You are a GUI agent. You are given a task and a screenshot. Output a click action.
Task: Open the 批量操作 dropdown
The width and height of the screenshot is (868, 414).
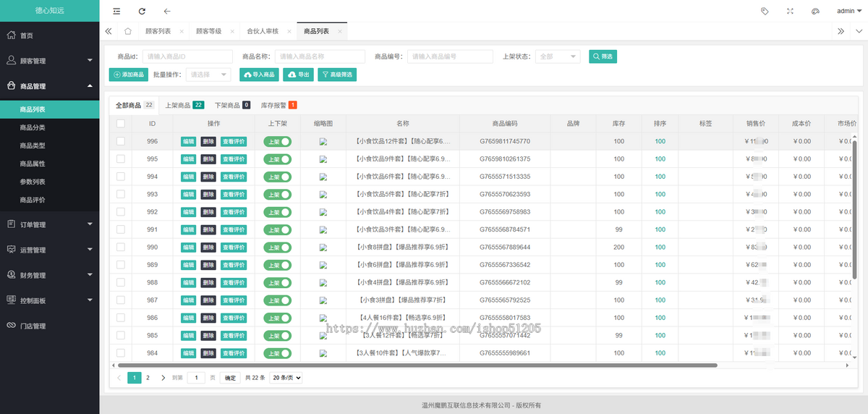coord(208,75)
